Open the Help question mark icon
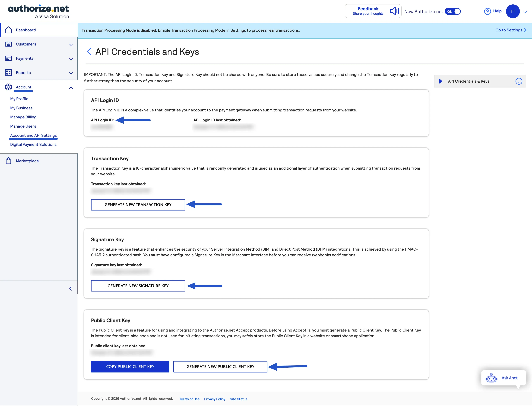 coord(487,11)
